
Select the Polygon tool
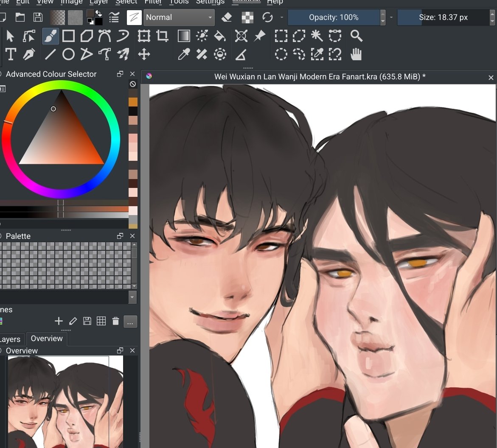pos(87,36)
